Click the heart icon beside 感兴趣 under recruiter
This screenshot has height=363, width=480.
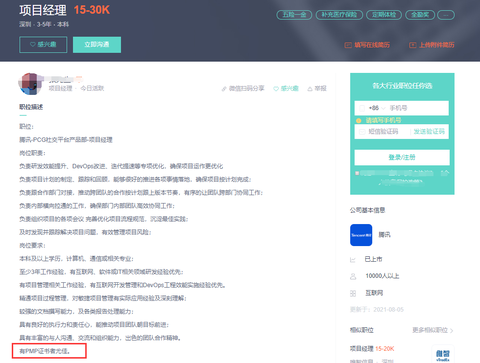pos(276,89)
